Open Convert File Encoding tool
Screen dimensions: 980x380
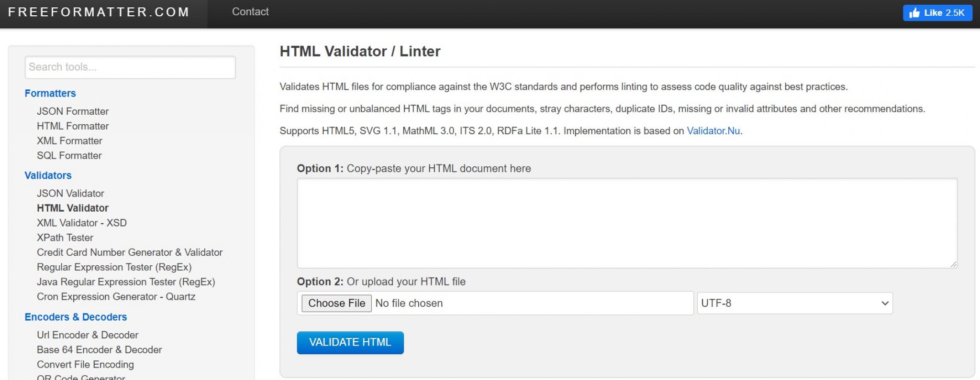[x=85, y=365]
